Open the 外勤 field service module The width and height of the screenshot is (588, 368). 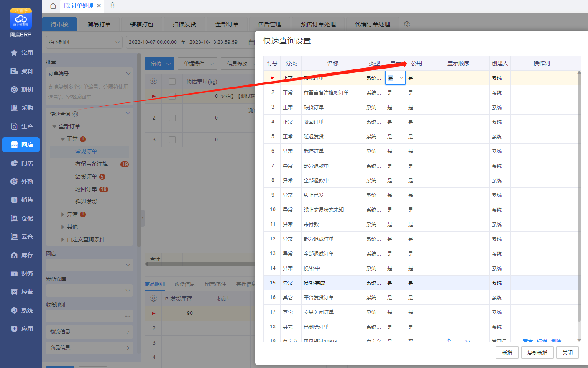click(x=21, y=181)
